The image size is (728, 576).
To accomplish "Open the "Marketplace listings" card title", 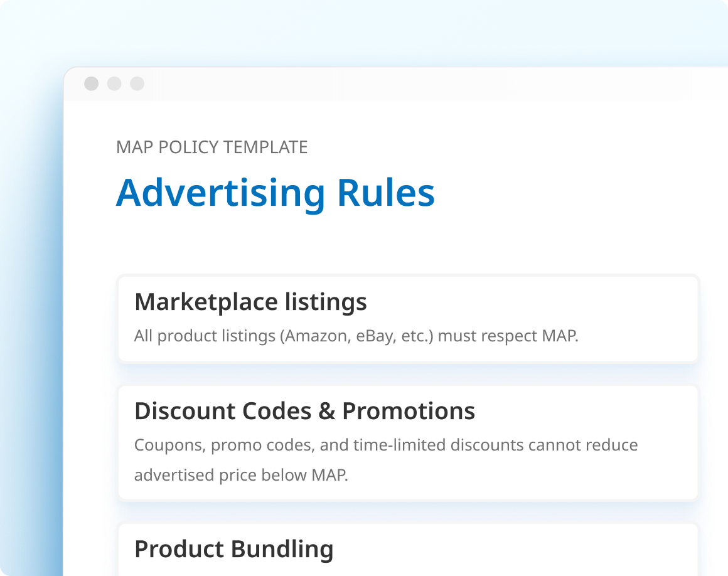I will click(x=250, y=302).
